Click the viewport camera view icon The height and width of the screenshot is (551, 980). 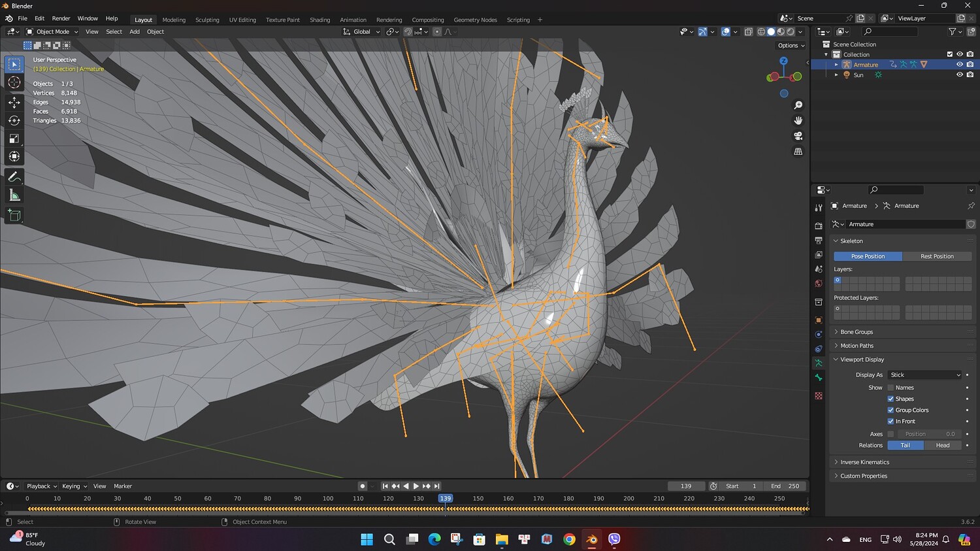click(798, 136)
